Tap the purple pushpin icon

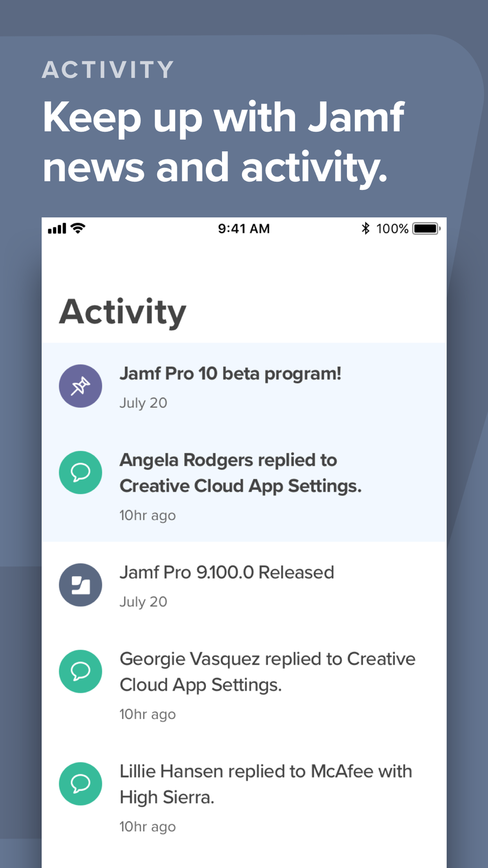click(81, 386)
